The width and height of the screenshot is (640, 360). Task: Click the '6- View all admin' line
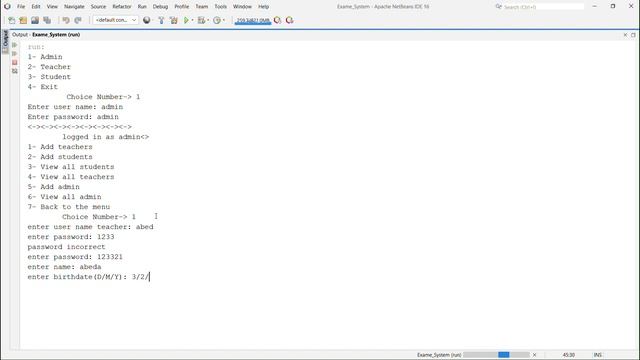pos(64,197)
